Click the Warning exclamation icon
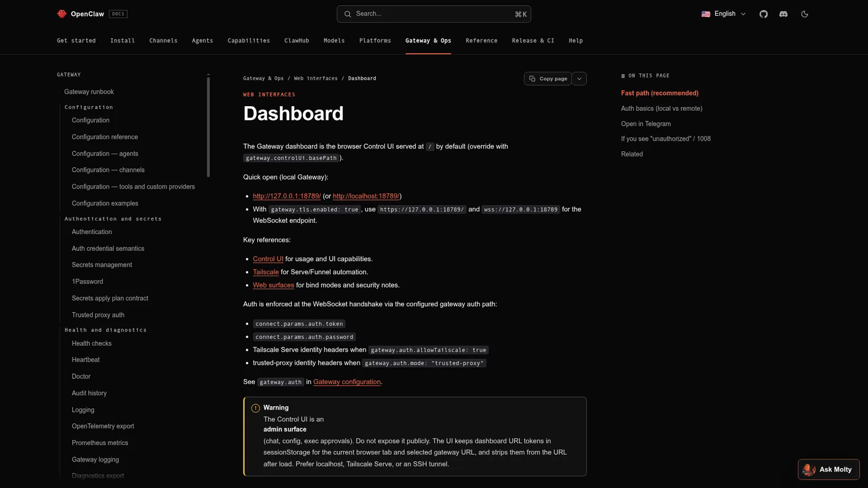The width and height of the screenshot is (868, 488). tap(255, 408)
